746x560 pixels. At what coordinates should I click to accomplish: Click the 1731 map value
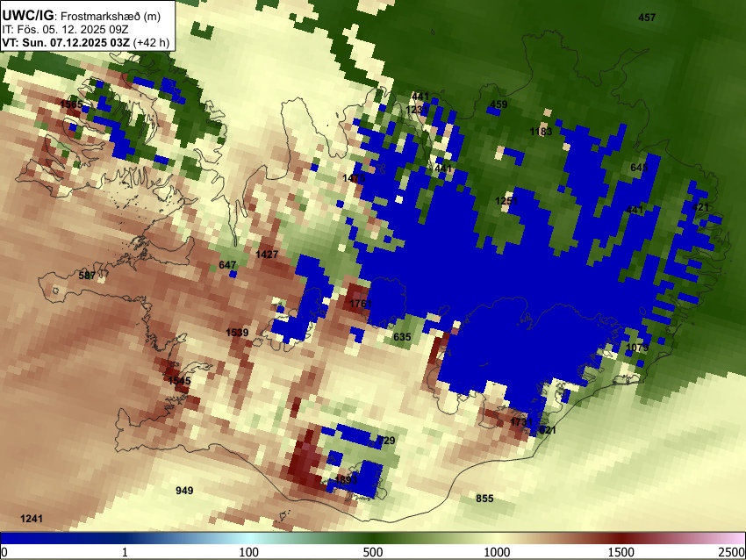click(521, 422)
